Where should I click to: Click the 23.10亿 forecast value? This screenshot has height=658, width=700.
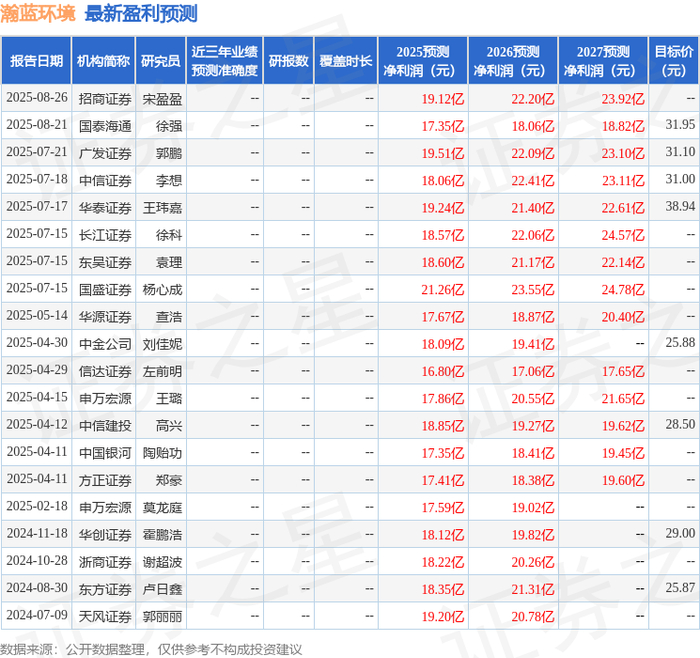click(x=623, y=153)
